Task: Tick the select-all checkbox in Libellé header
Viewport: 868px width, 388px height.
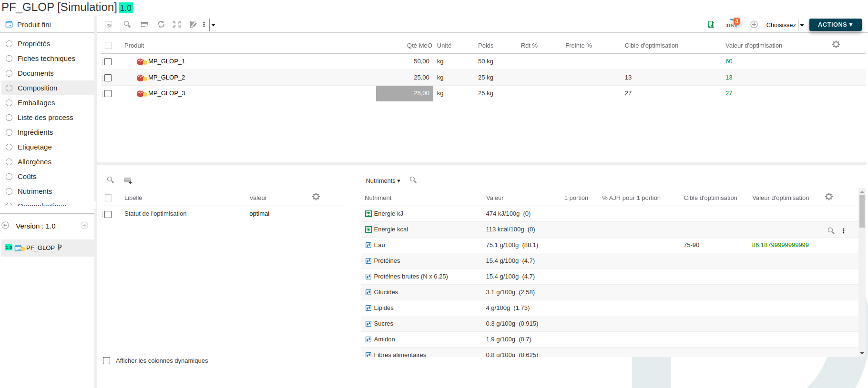Action: pos(108,198)
